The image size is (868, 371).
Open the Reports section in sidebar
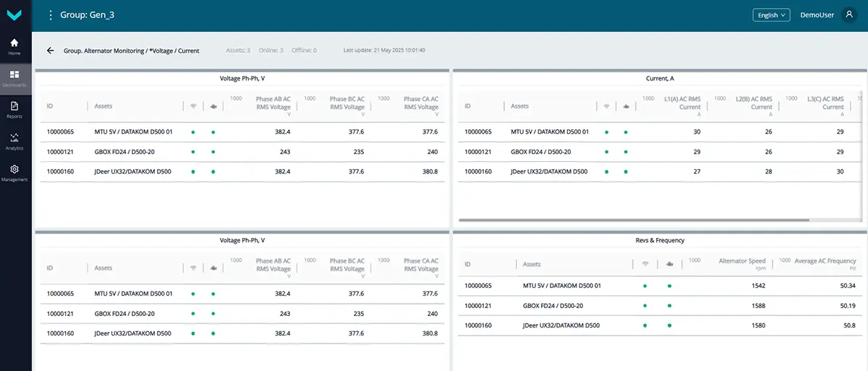pyautogui.click(x=14, y=109)
